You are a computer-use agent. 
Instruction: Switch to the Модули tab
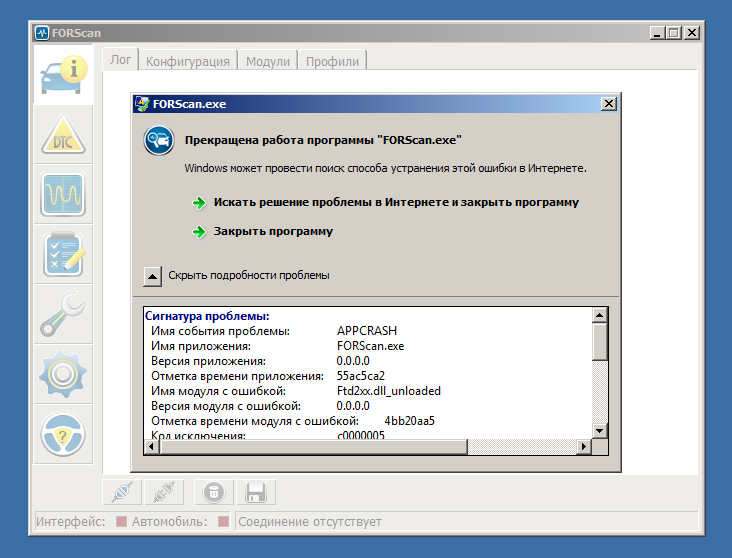267,61
